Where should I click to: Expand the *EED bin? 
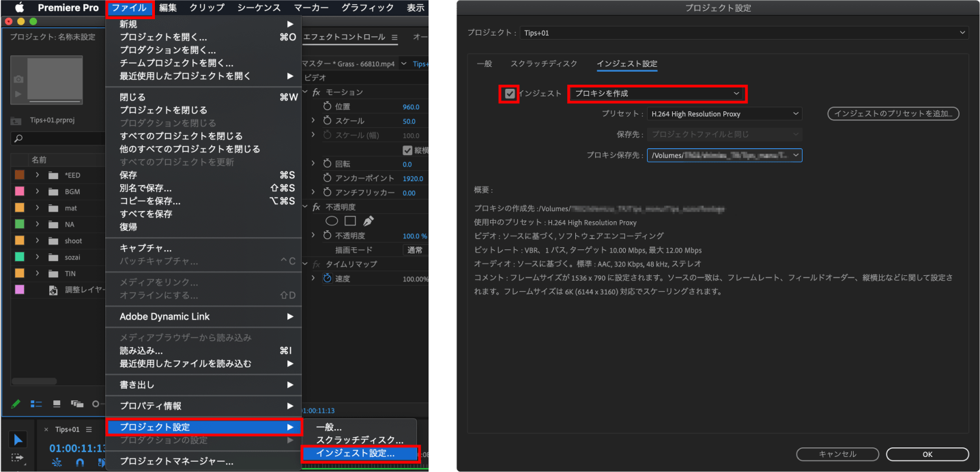tap(38, 175)
